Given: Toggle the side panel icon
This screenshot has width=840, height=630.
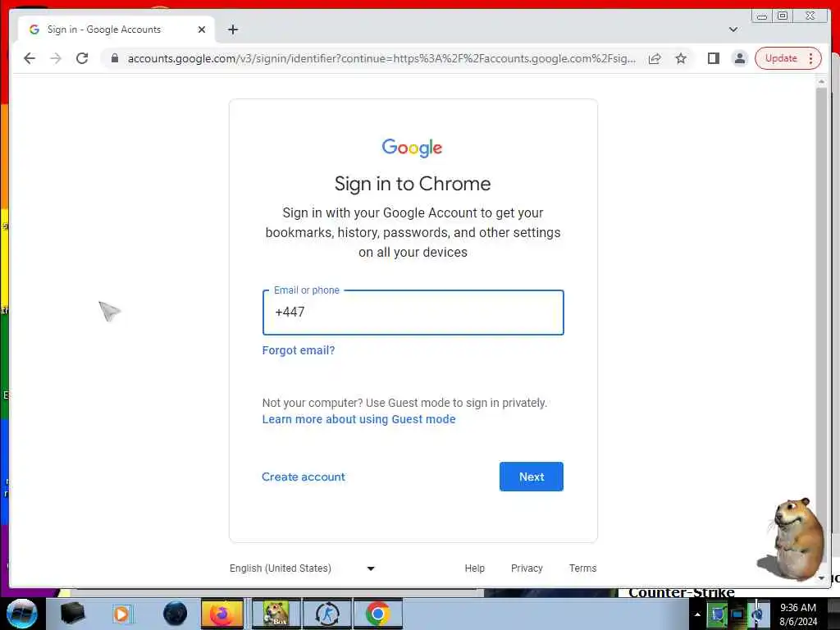Looking at the screenshot, I should 713,58.
